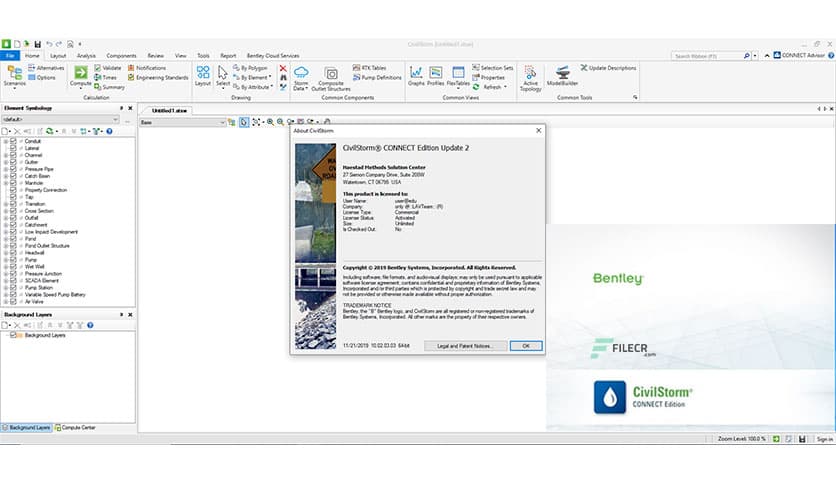Switch to the Components ribbon tab
This screenshot has height=484, width=836.
point(122,55)
